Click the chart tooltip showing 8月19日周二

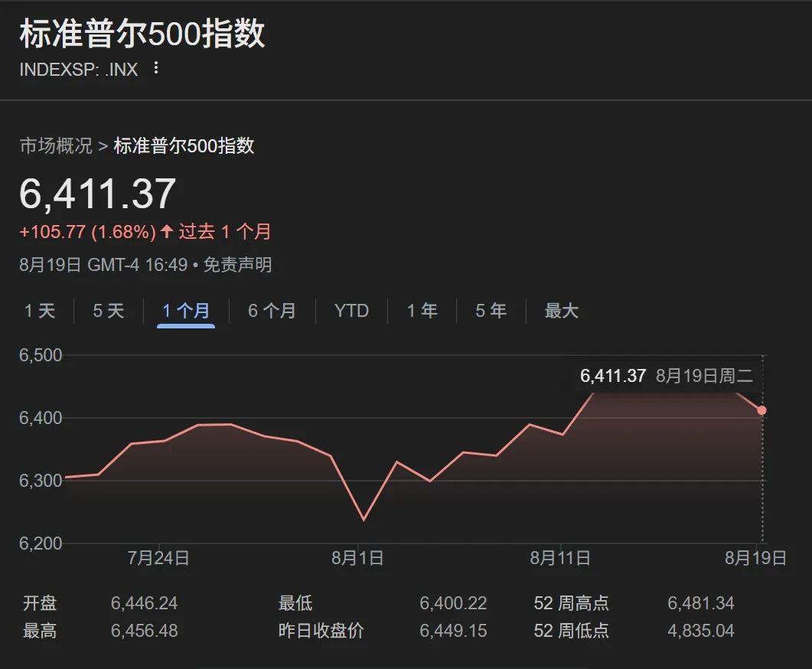[x=667, y=376]
